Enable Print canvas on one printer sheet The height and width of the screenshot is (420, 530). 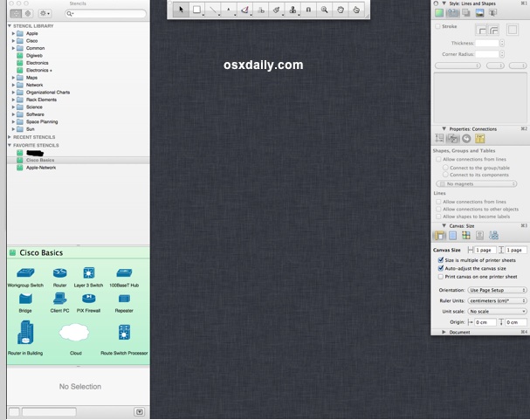point(440,277)
